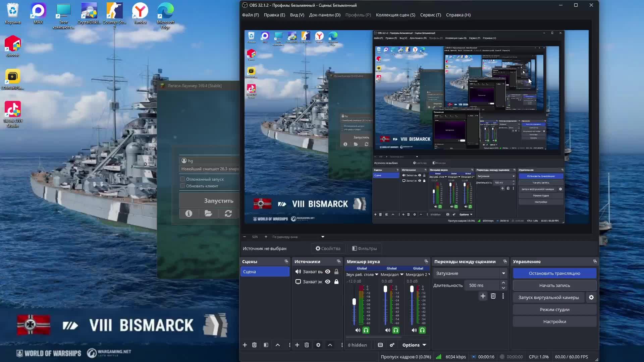The width and height of the screenshot is (644, 362).
Task: Expand Микр/доп 2 channel dropdown
Action: [x=429, y=275]
